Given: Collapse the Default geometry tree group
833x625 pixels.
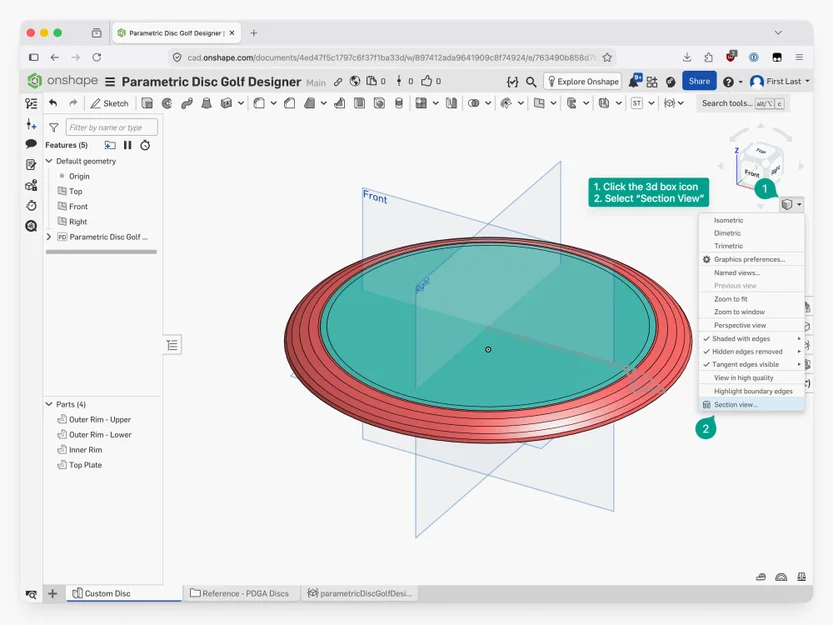Looking at the screenshot, I should (x=49, y=161).
